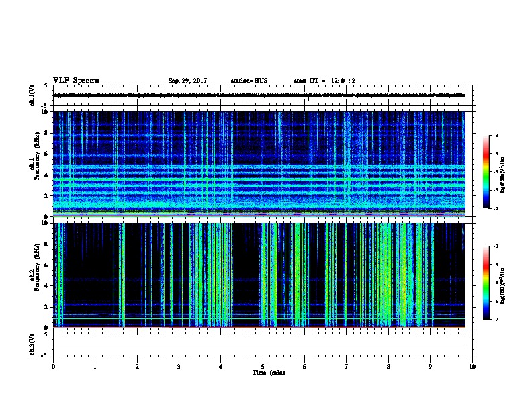
Task: Click the 'ch.3(V)' axis label
Action: (x=32, y=345)
